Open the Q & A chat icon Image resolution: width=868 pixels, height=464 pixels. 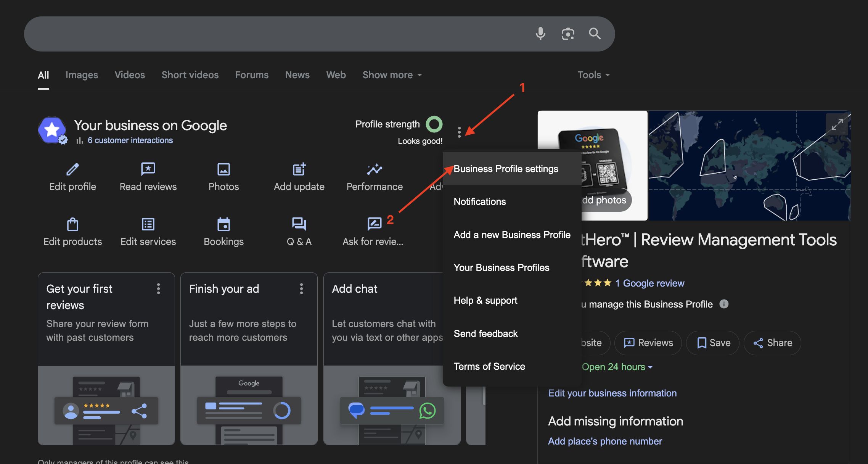click(299, 224)
